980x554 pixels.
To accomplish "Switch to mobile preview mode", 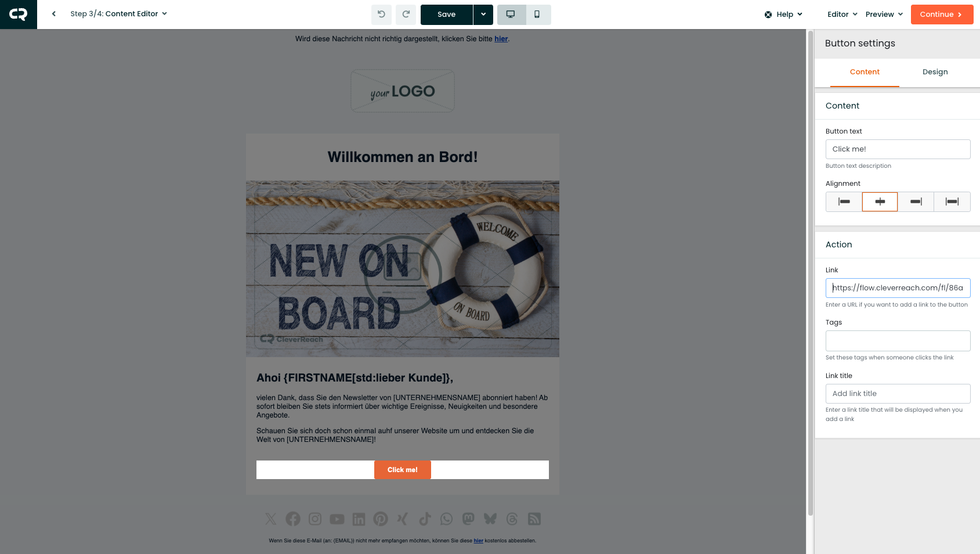I will coord(538,15).
